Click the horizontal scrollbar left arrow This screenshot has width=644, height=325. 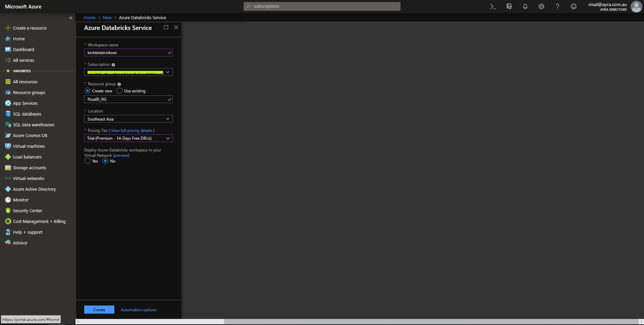point(78,322)
